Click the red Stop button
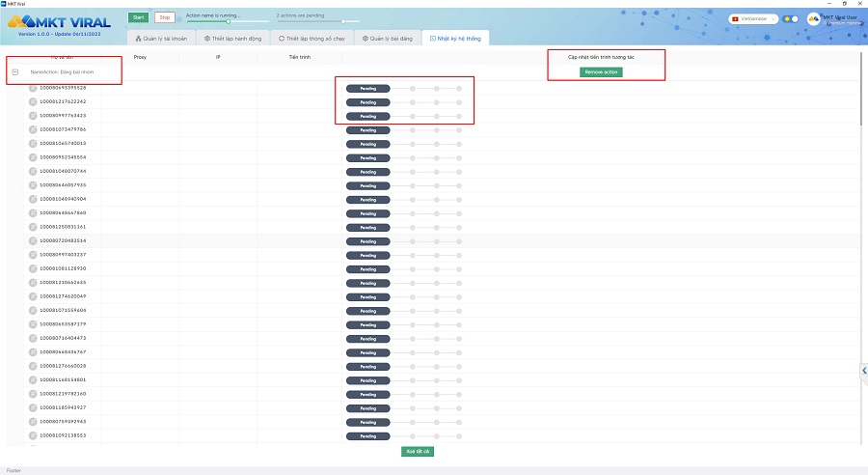 point(165,17)
